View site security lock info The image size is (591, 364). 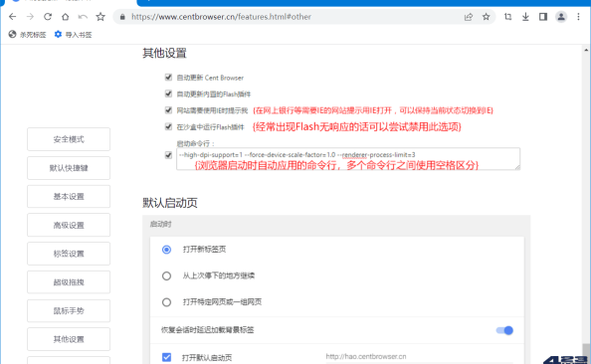[x=122, y=17]
